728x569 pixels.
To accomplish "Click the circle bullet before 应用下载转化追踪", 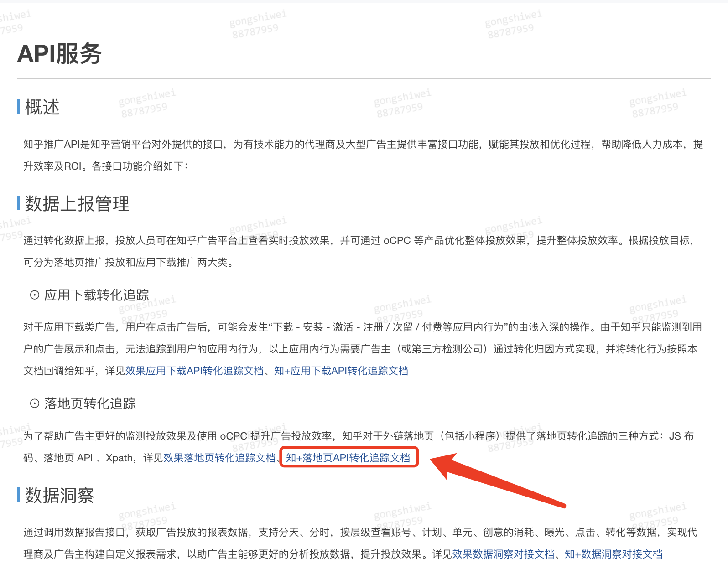I will tap(35, 295).
